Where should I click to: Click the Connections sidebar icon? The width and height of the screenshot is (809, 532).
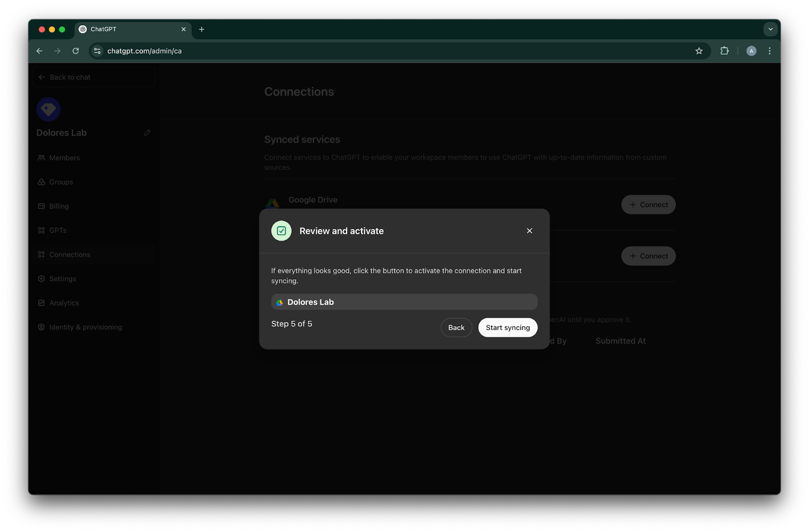coord(41,255)
